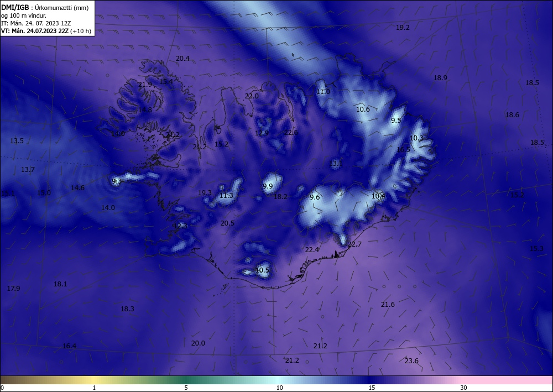The width and height of the screenshot is (553, 392).
Task: Click the IT initial time line in legend
Action: click(x=36, y=23)
